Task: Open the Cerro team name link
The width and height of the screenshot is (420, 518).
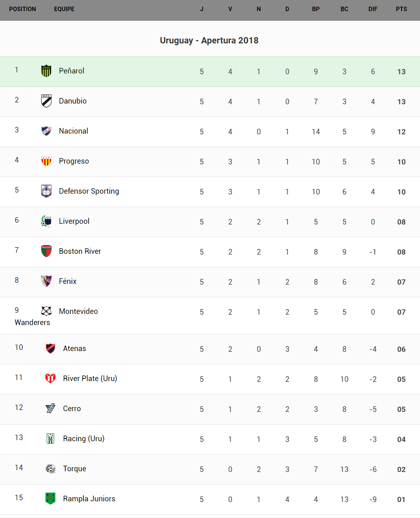Action: [72, 409]
